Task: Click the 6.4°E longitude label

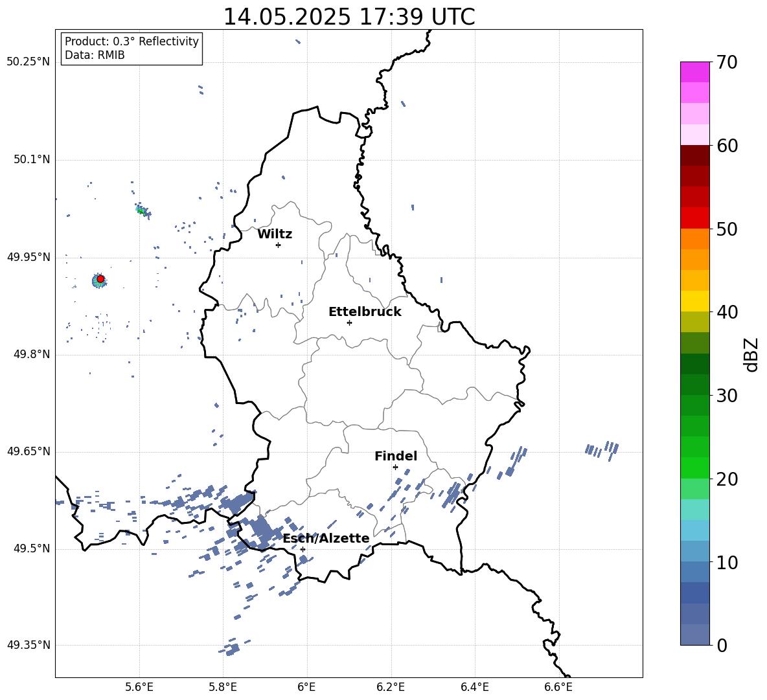Action: (474, 687)
